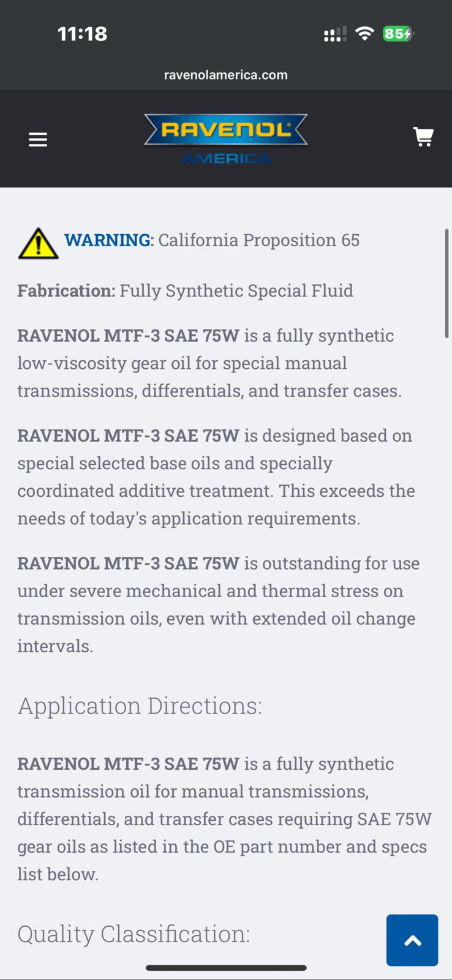
Task: Click the Quality Classification heading
Action: point(134,933)
